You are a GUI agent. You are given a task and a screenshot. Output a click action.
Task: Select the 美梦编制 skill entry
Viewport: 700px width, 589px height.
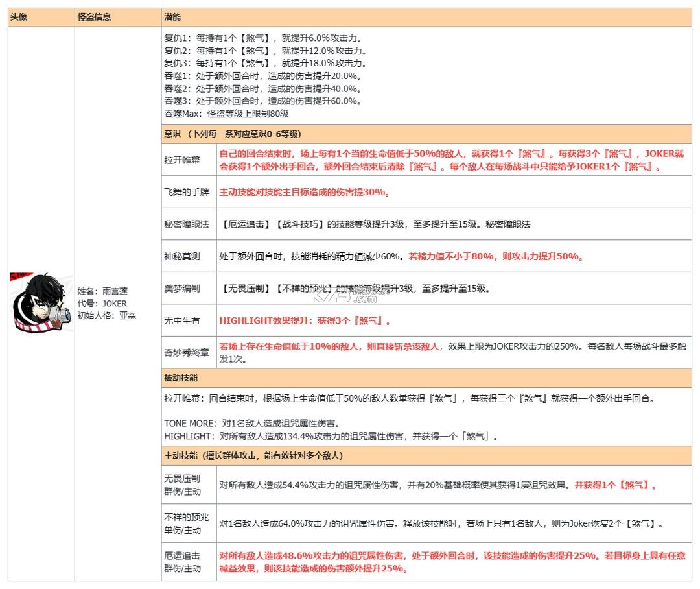pos(187,289)
